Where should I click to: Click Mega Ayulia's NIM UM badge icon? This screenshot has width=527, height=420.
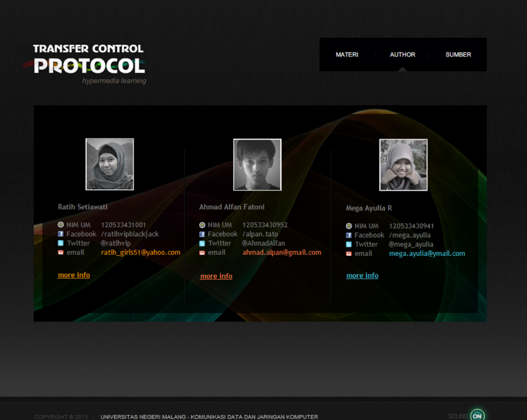pos(349,226)
